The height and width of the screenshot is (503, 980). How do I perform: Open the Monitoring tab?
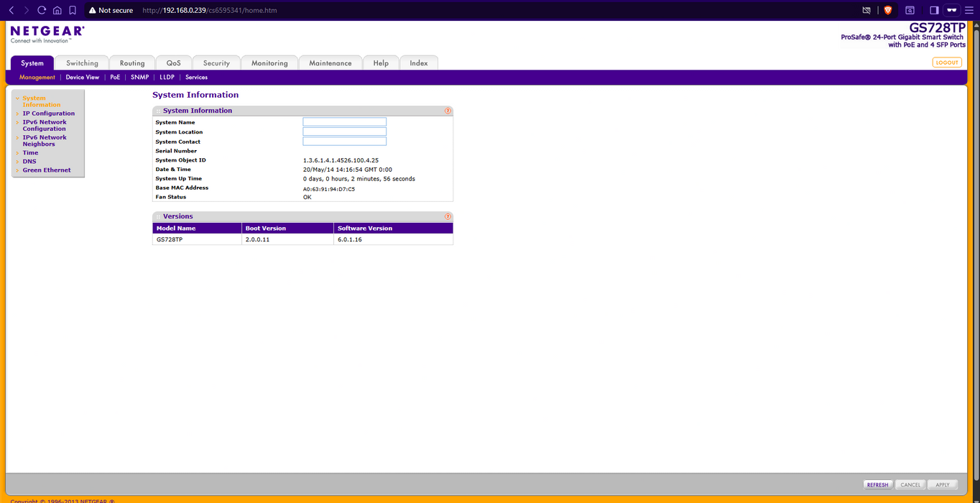point(269,63)
